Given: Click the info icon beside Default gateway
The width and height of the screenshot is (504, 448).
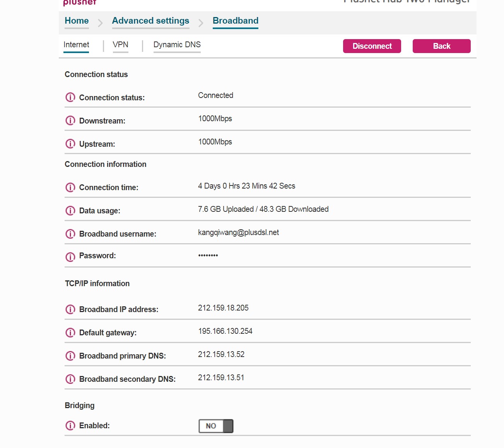Looking at the screenshot, I should tap(70, 333).
